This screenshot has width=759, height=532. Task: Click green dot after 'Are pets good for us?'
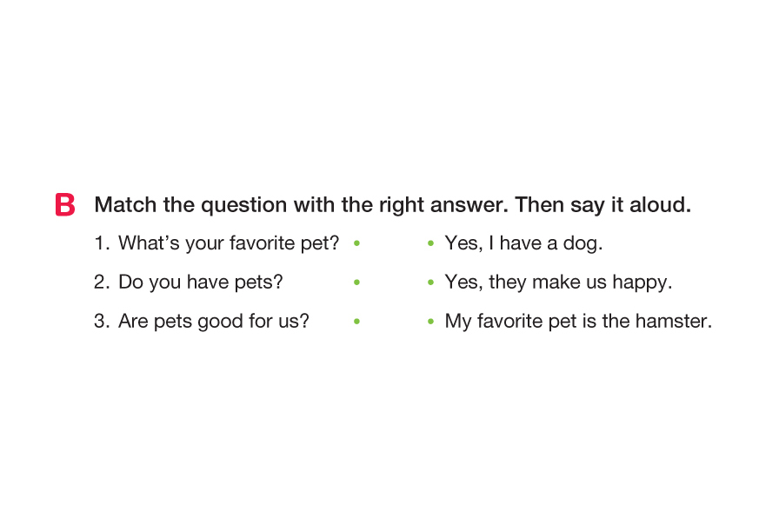click(357, 322)
